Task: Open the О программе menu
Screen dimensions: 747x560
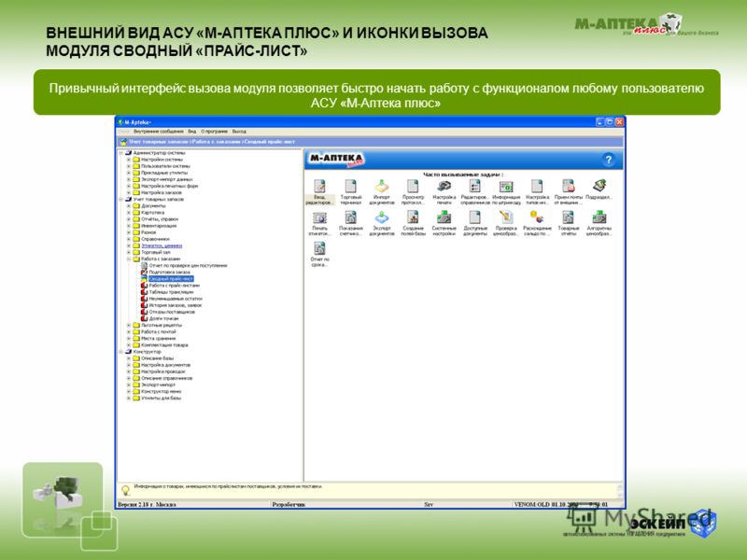Action: coord(214,132)
